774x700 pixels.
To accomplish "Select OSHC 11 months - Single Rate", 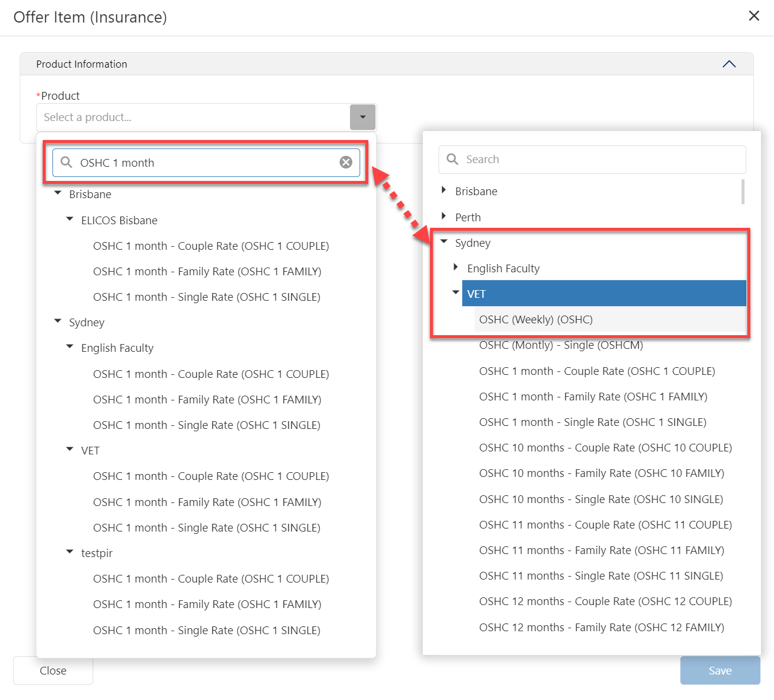I will pyautogui.click(x=601, y=575).
